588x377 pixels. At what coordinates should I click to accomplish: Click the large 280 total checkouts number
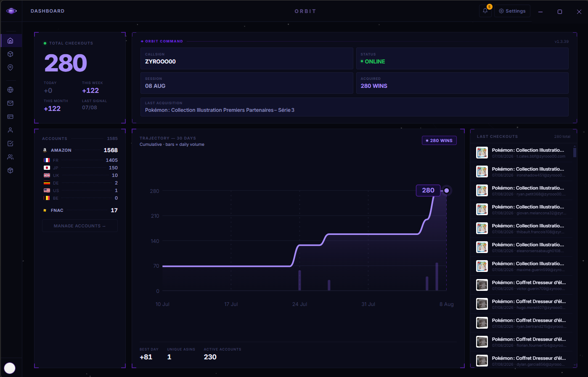pyautogui.click(x=66, y=63)
